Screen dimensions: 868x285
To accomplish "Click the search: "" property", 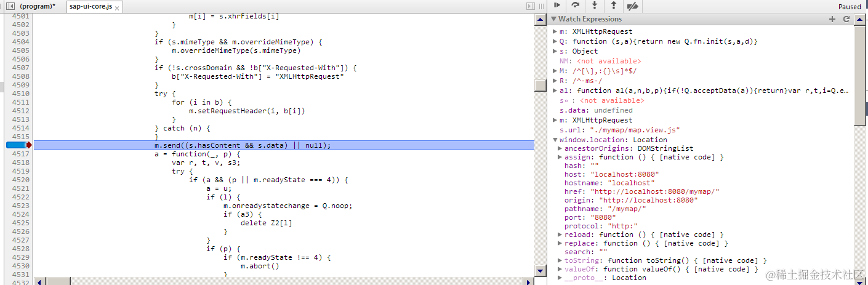I will 585,252.
